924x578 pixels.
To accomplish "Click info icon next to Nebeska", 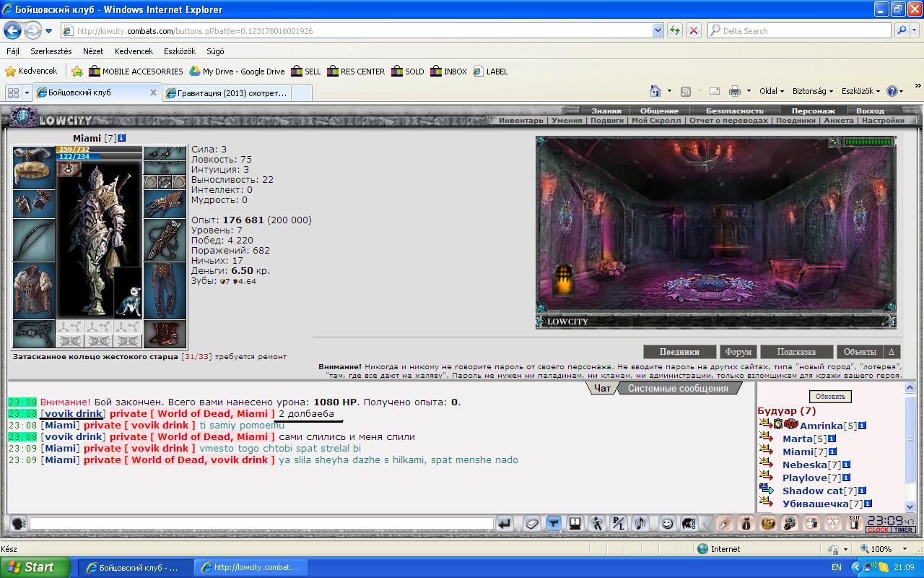I will 846,465.
